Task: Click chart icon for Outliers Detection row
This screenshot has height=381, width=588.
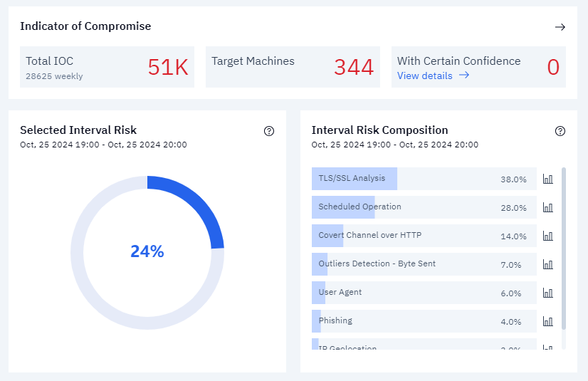Action: tap(547, 264)
